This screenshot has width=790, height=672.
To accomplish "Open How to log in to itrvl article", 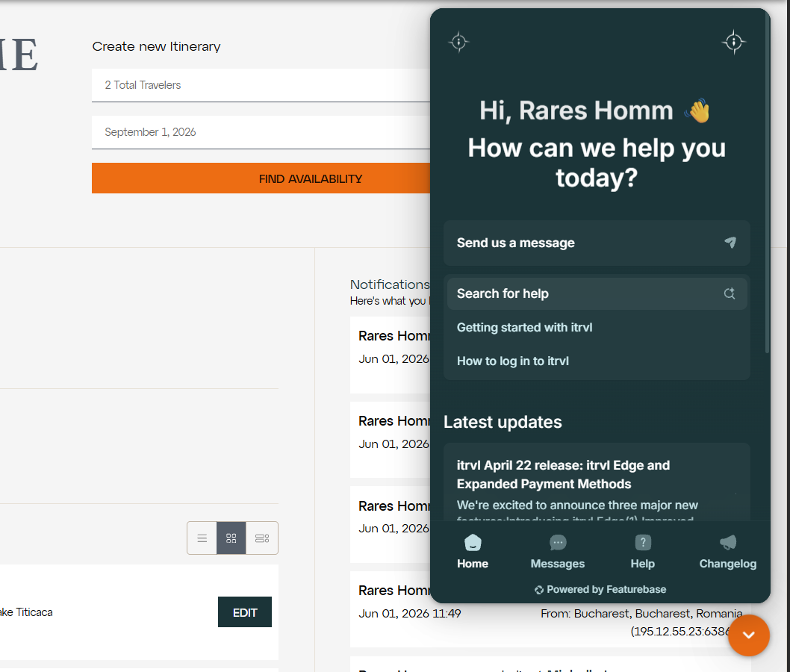I will tap(512, 361).
